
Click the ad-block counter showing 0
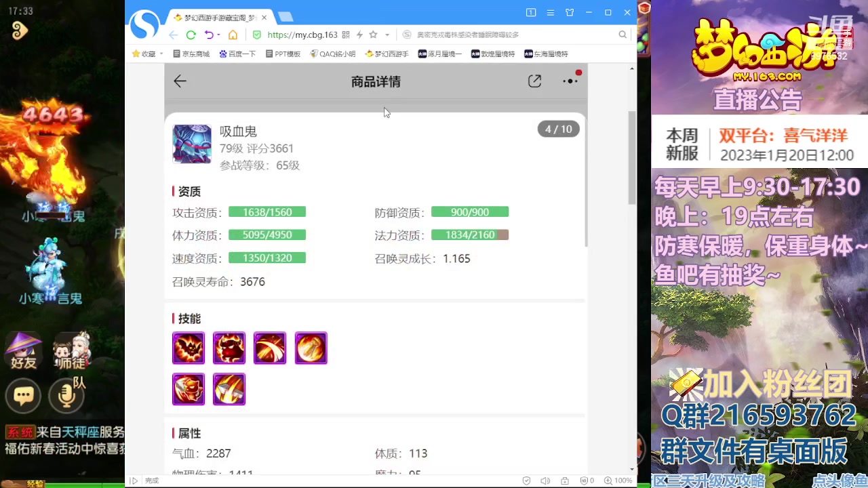587,481
